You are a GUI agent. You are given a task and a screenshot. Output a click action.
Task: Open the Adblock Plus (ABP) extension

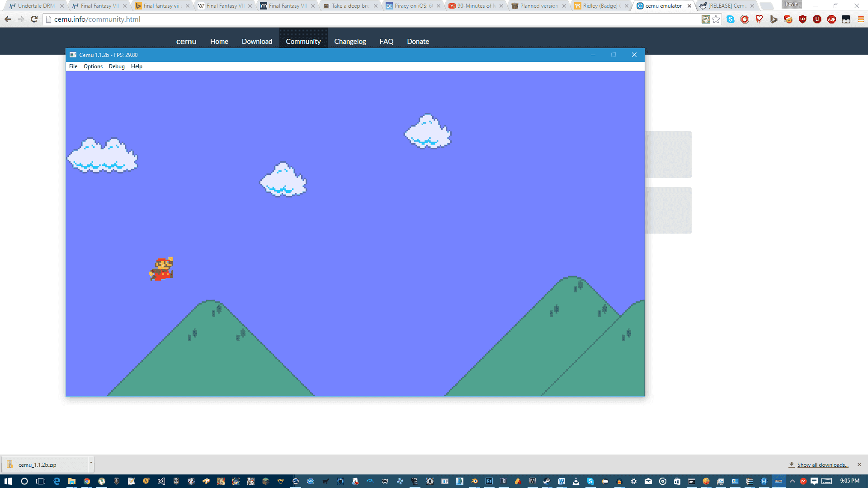click(832, 19)
